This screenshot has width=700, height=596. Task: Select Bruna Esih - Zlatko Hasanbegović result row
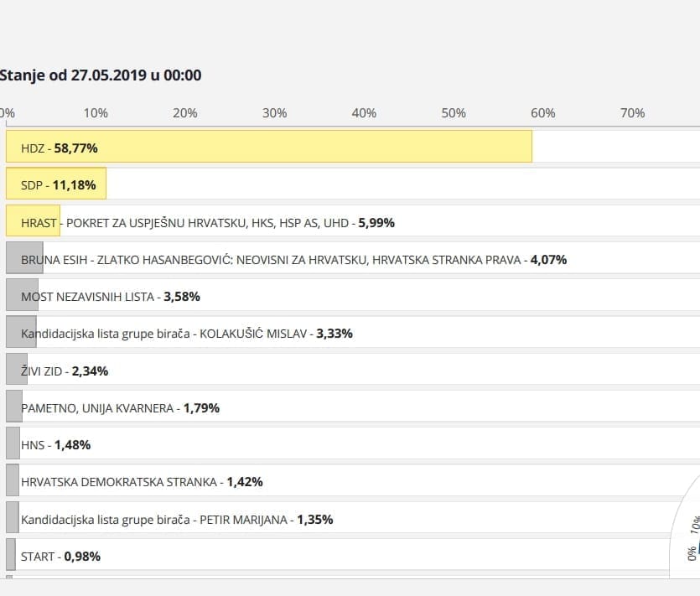coord(293,259)
